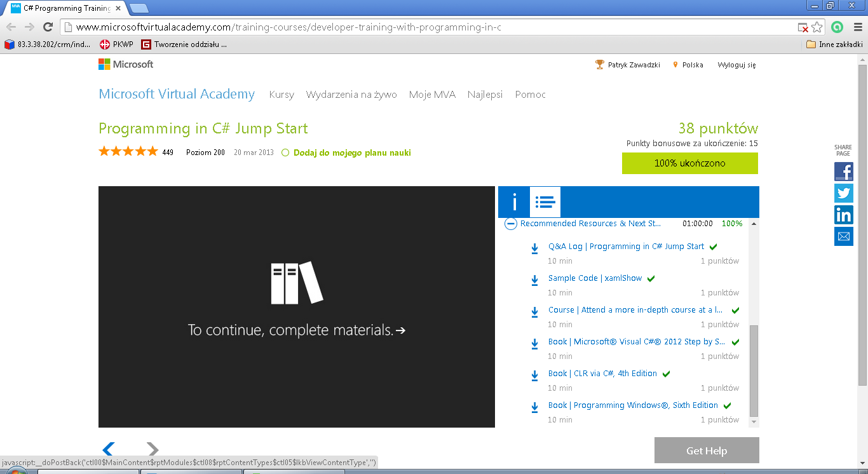Click the Wyloguj się link
The image size is (868, 474).
point(736,65)
